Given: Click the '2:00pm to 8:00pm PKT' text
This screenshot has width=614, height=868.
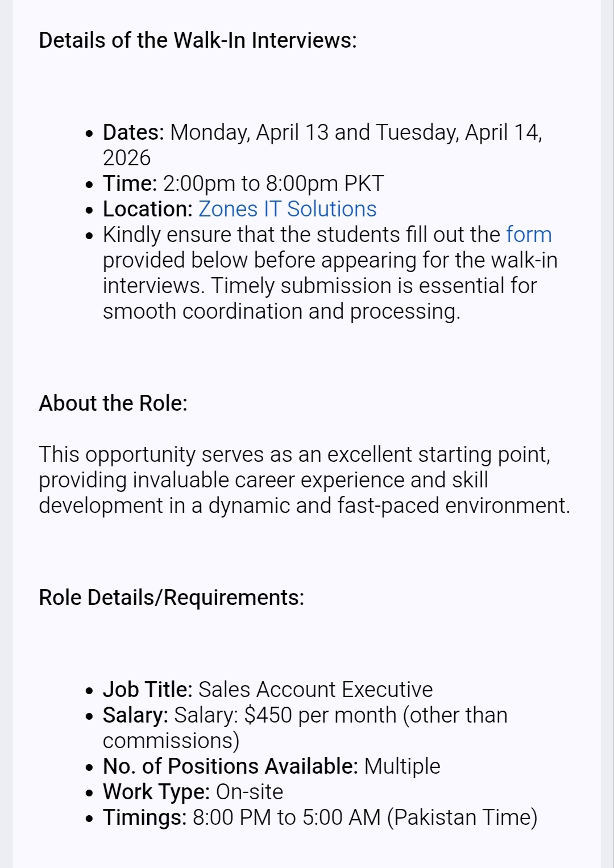Looking at the screenshot, I should [x=273, y=183].
